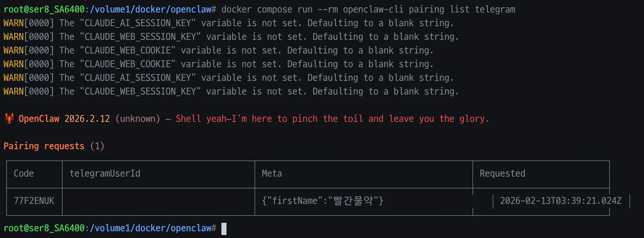644x238 pixels.
Task: Click the OpenClaw lobster emoji icon
Action: [x=9, y=118]
